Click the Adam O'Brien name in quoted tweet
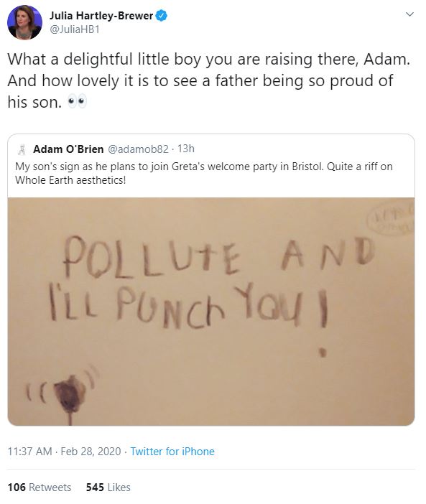The image size is (426, 504). [68, 149]
